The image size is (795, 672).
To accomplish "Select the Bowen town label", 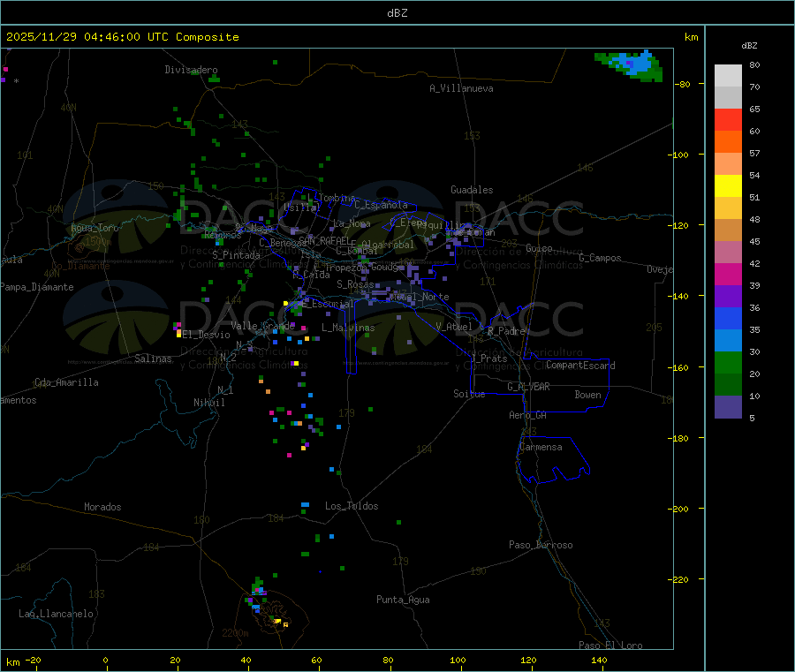I will pyautogui.click(x=587, y=395).
